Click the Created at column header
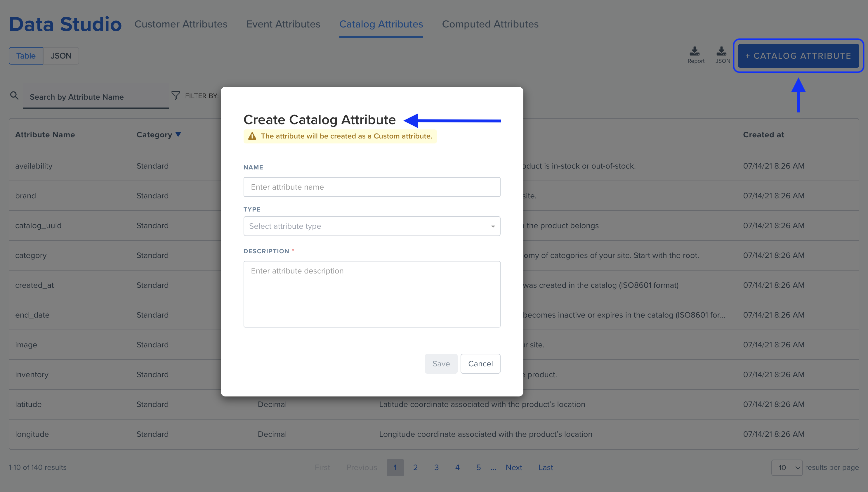 763,135
